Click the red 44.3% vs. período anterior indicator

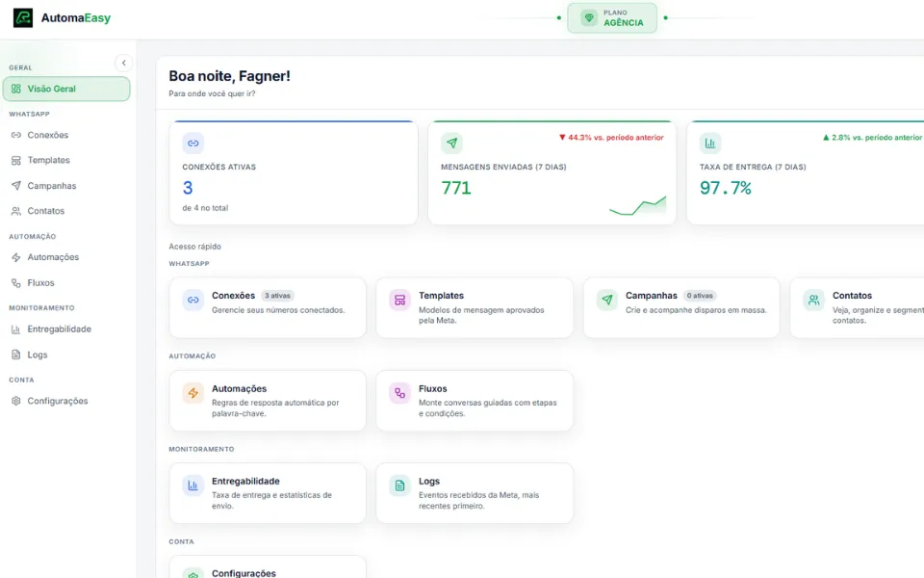[x=611, y=138]
